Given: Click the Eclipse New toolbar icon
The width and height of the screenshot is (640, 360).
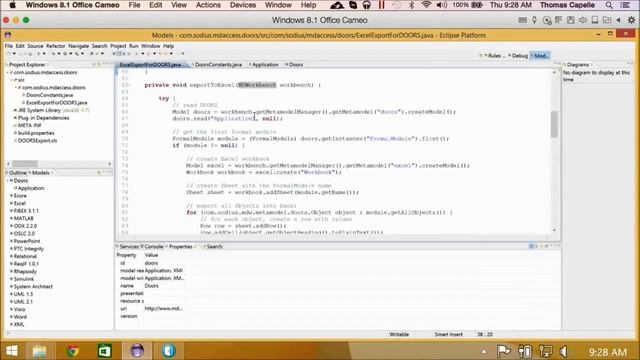Looking at the screenshot, I should (x=9, y=53).
